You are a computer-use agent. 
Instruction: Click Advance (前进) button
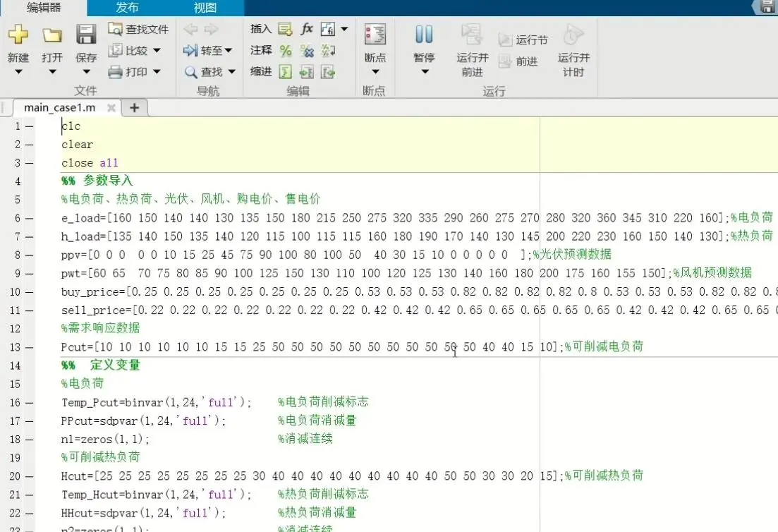point(518,61)
